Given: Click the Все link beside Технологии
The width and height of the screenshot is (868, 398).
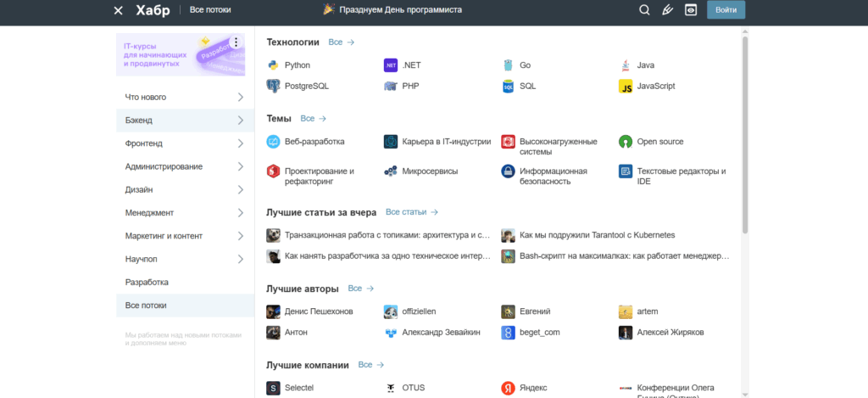Looking at the screenshot, I should pos(341,42).
